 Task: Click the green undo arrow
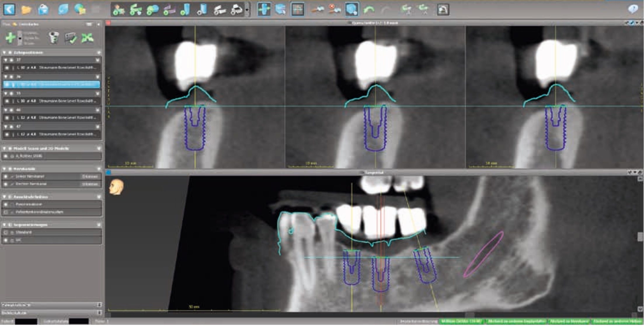(369, 10)
